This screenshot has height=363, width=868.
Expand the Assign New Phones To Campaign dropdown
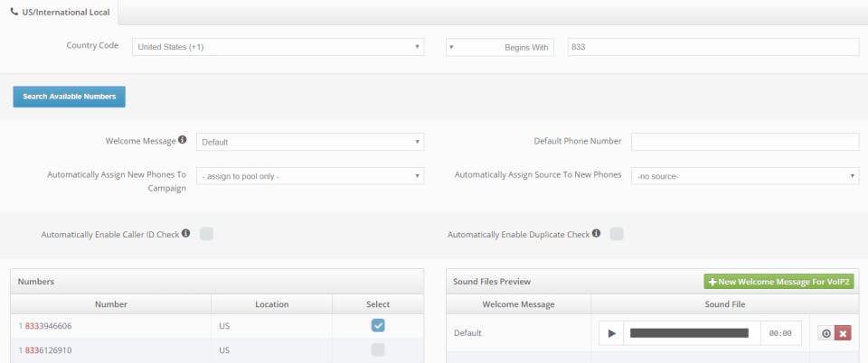point(309,176)
